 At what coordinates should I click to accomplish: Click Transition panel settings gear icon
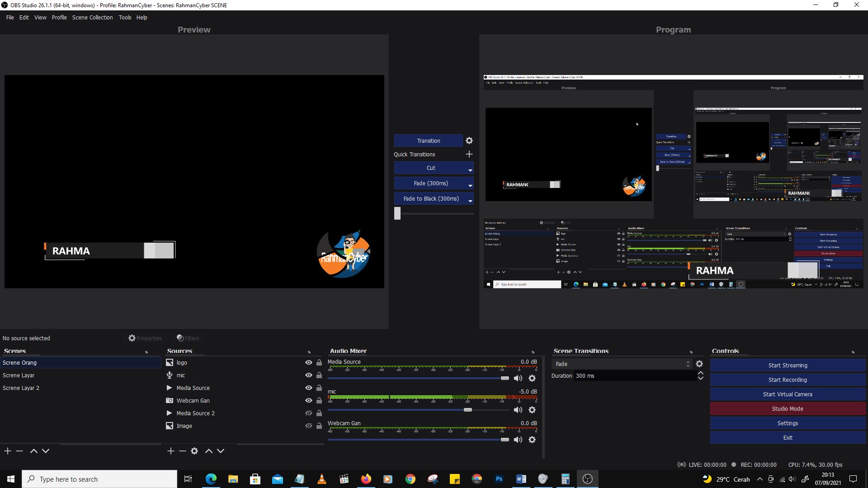[x=469, y=140]
